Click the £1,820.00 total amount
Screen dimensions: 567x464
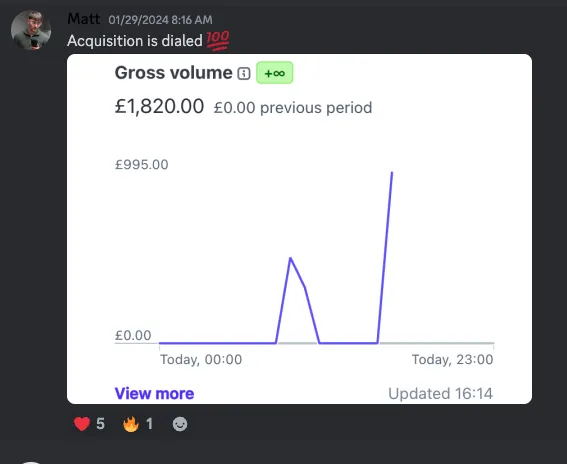pos(159,106)
